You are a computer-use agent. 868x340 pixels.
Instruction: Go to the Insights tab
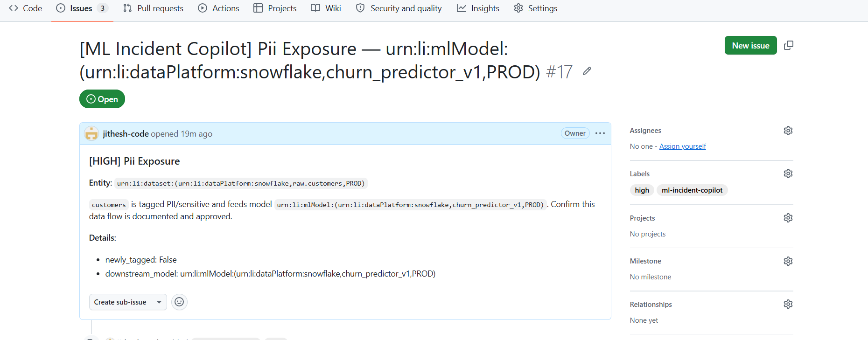pos(478,8)
